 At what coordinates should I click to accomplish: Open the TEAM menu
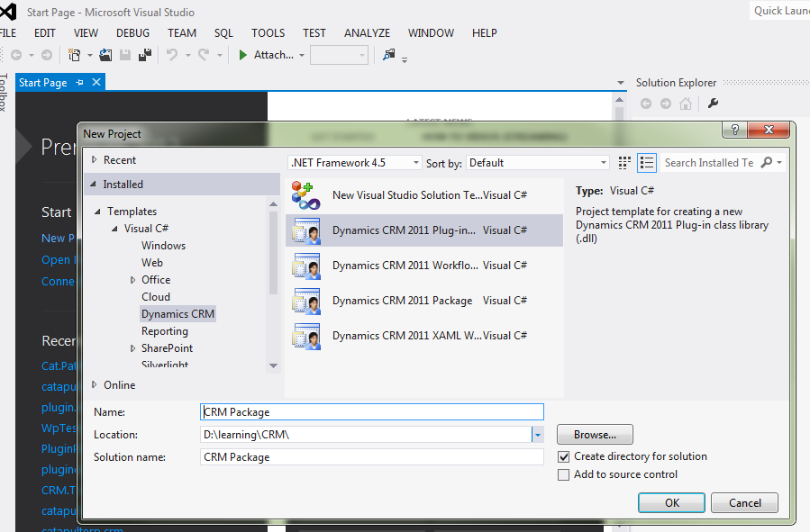point(182,33)
